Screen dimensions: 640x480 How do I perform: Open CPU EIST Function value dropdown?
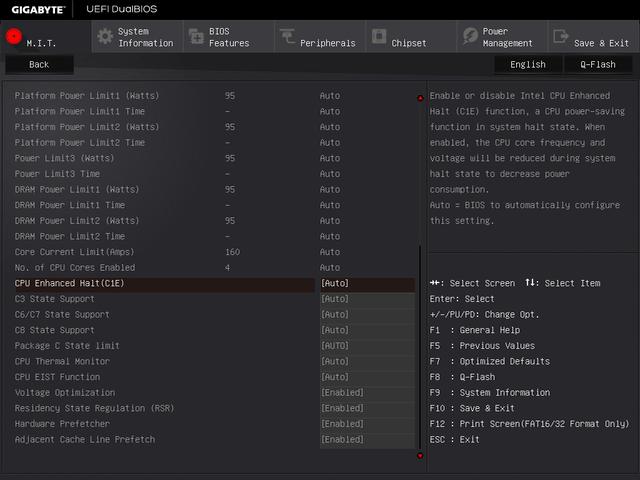[366, 377]
